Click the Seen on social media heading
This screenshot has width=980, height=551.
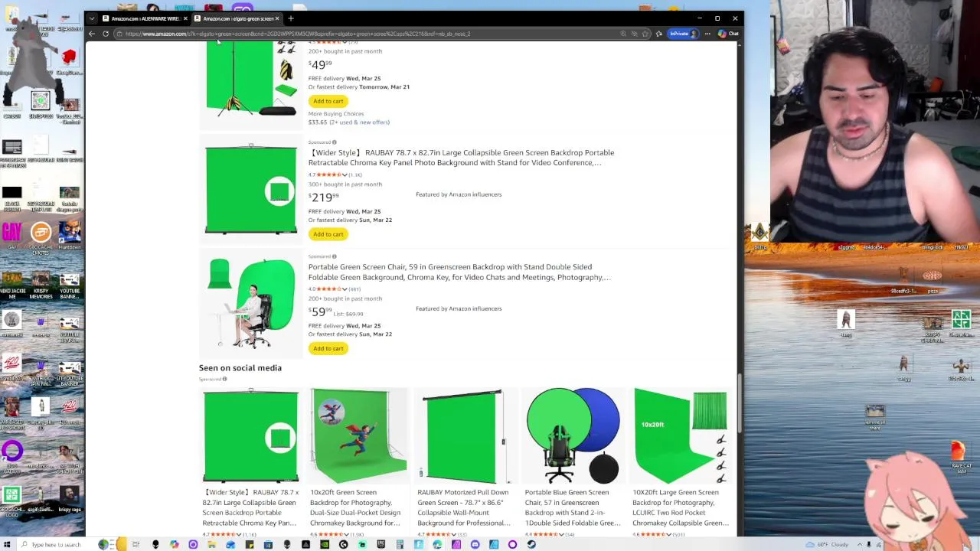[240, 368]
